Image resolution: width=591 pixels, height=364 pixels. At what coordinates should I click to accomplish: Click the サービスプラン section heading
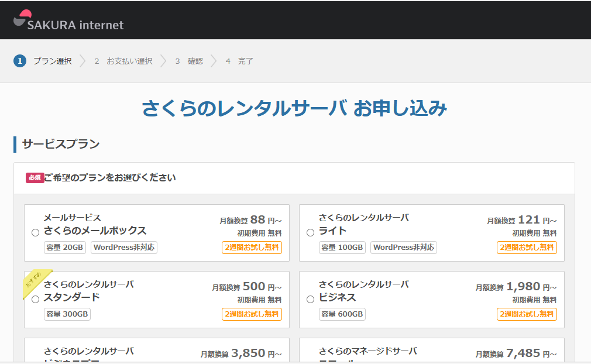(61, 144)
